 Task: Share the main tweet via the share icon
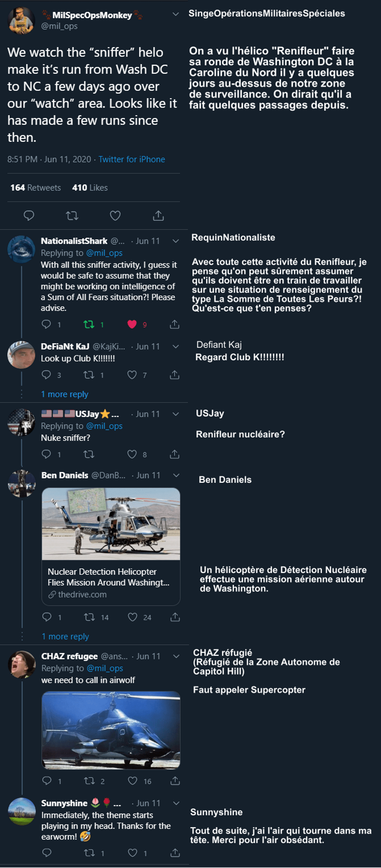tap(157, 215)
